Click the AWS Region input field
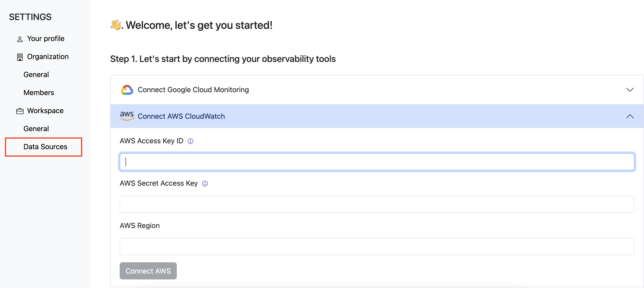Image resolution: width=644 pixels, height=288 pixels. 377,247
